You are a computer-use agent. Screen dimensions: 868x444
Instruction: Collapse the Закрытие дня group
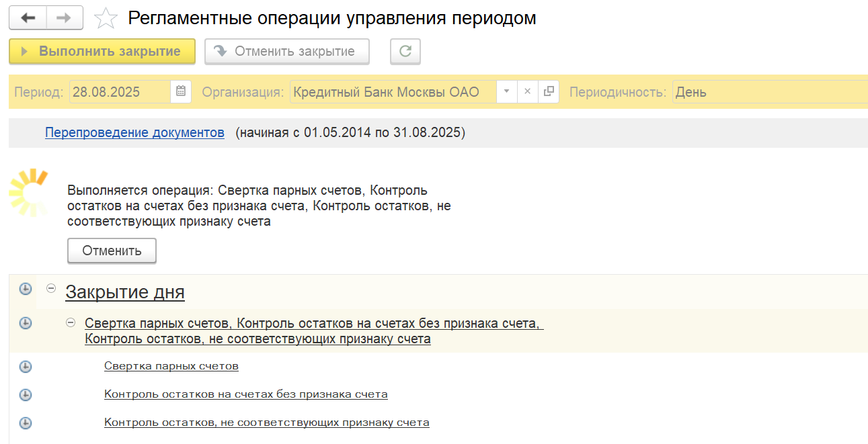point(50,288)
